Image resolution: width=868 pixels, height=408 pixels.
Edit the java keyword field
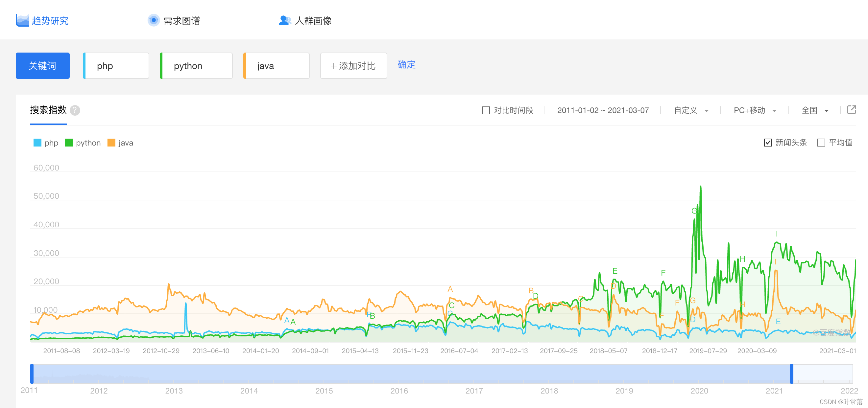pyautogui.click(x=276, y=66)
